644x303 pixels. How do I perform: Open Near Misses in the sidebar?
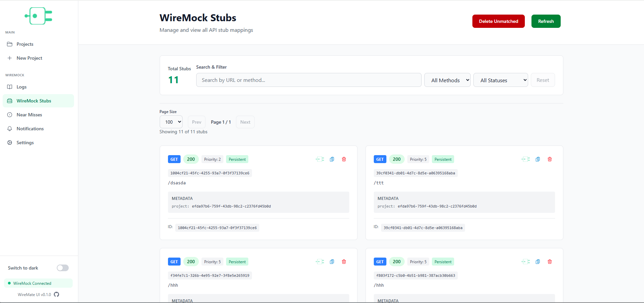click(39, 115)
